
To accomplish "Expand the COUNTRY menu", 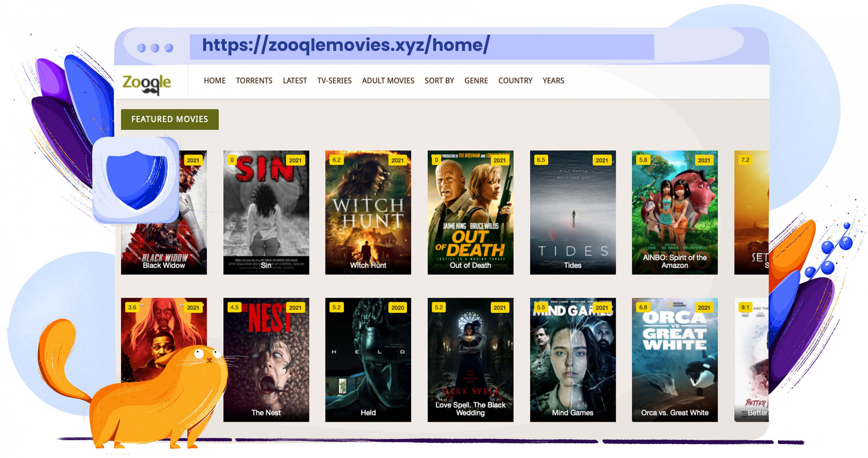I will click(x=515, y=81).
